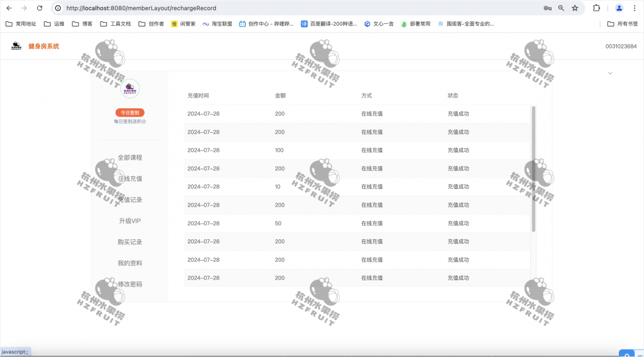Open the 创作者 bookmark folder
Viewport: 644px width, 357px height.
tap(151, 24)
